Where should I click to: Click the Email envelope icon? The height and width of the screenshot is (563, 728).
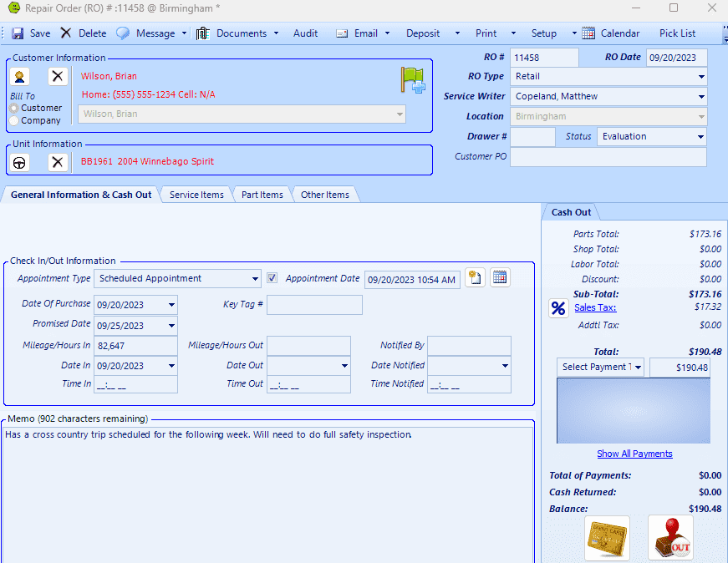[342, 33]
